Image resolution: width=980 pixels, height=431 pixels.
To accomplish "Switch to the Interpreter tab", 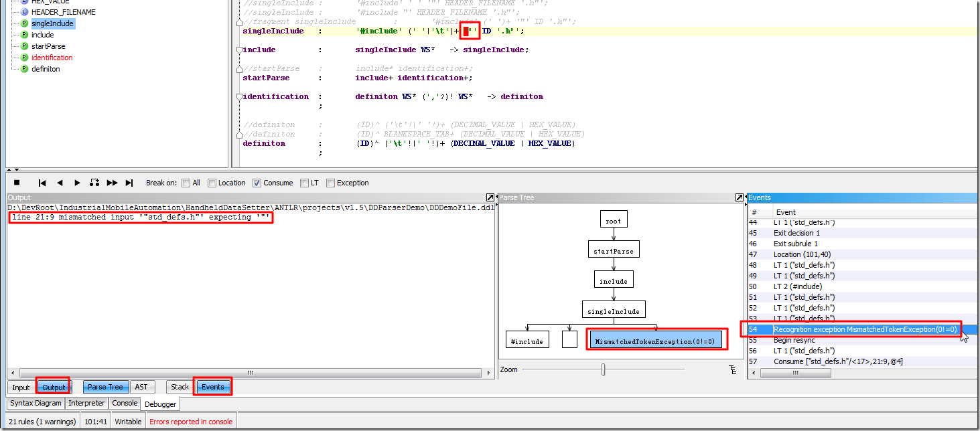I will click(x=87, y=403).
